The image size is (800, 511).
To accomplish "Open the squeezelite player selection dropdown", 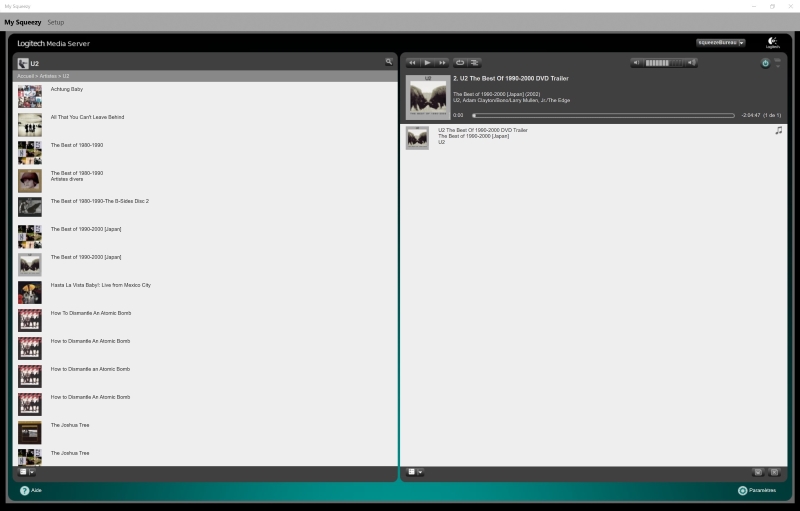I will [x=720, y=43].
